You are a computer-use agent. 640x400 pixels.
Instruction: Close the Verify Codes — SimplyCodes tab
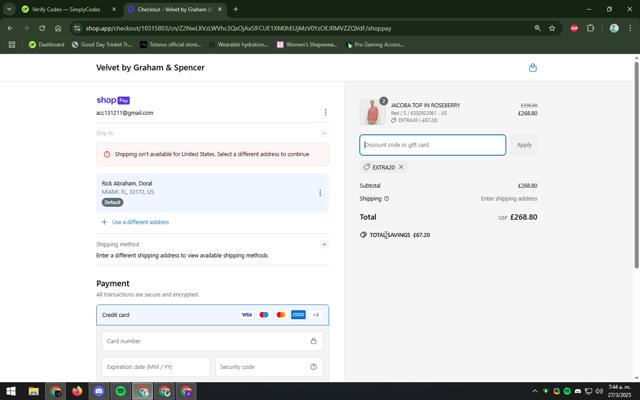pos(114,9)
